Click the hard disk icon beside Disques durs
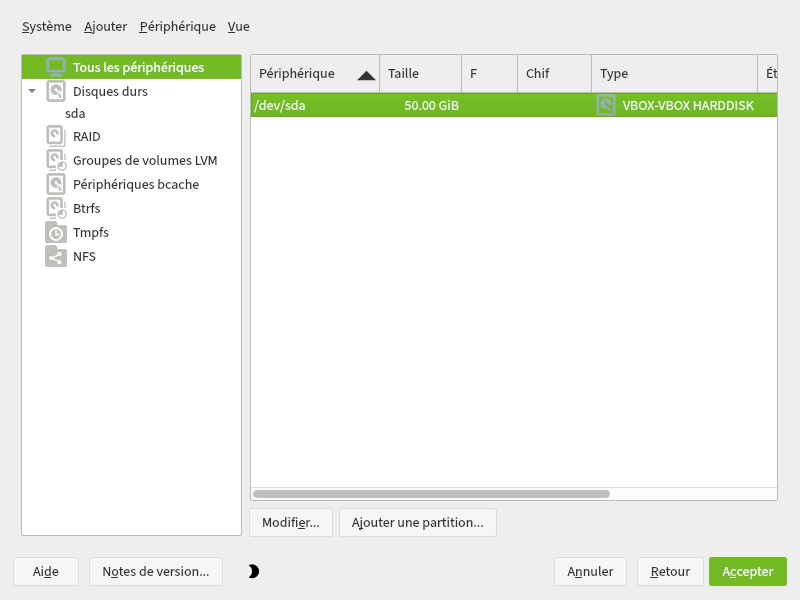 [56, 91]
